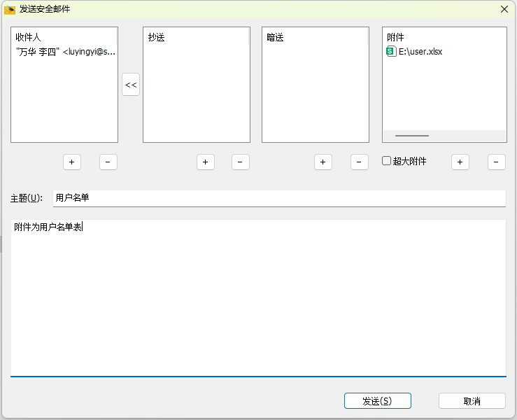This screenshot has height=420, width=517.
Task: Click the attachment list horizontal scrollbar
Action: (412, 136)
